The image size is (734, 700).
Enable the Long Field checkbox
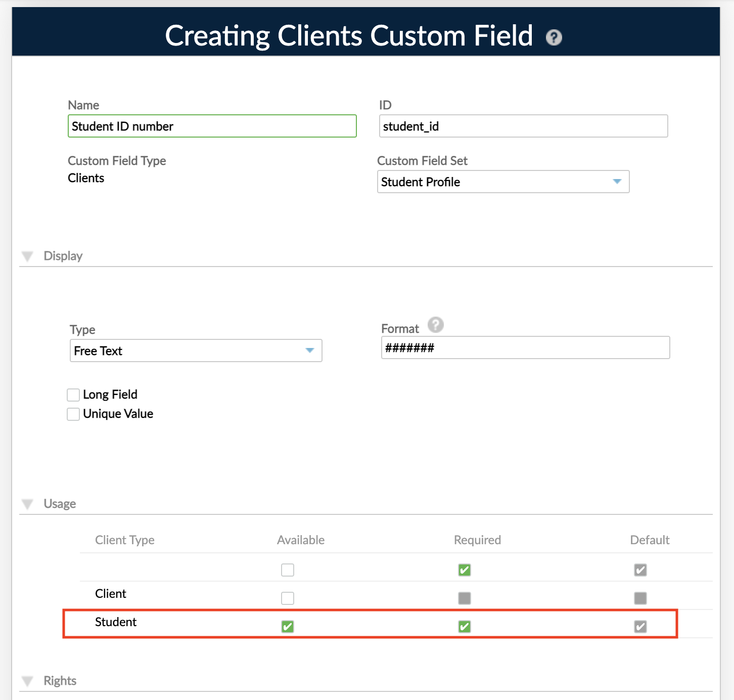click(x=73, y=395)
